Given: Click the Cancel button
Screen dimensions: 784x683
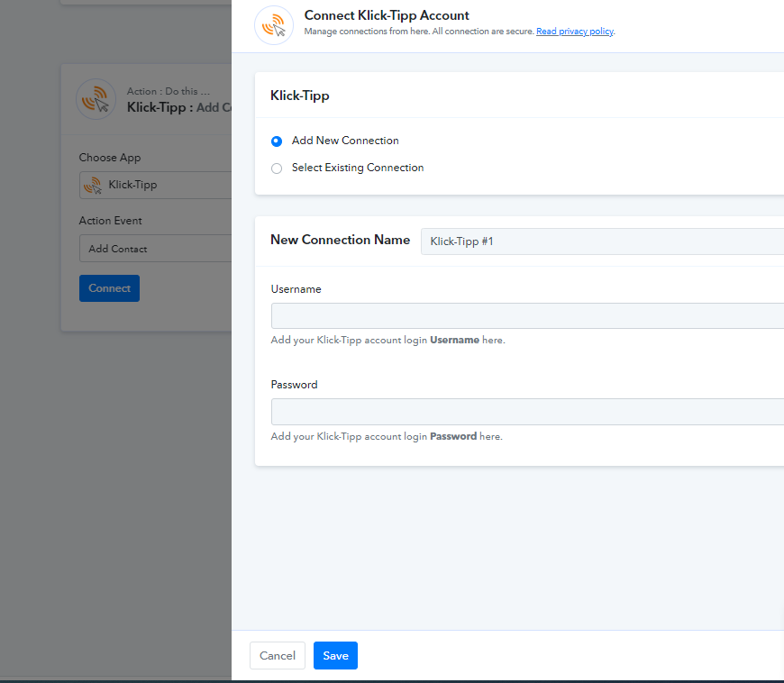Looking at the screenshot, I should [278, 655].
